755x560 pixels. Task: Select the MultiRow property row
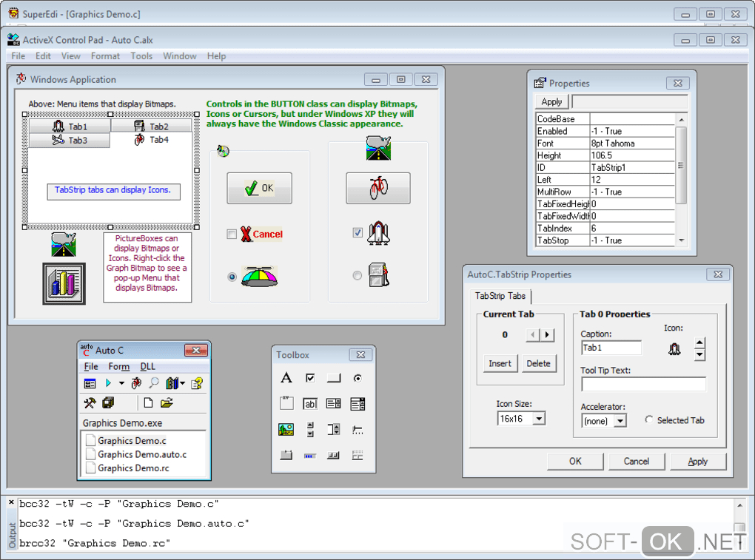pyautogui.click(x=605, y=192)
